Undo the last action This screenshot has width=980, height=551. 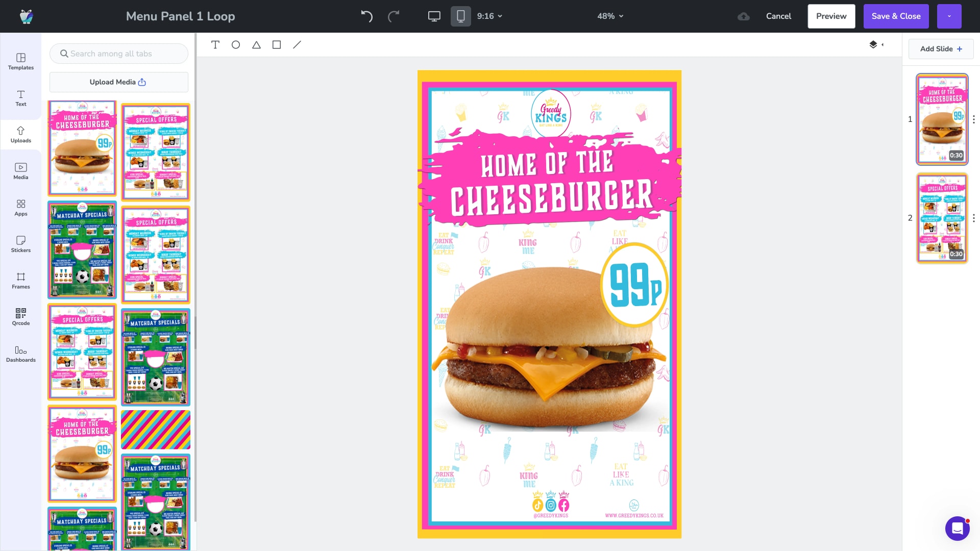[x=366, y=16]
